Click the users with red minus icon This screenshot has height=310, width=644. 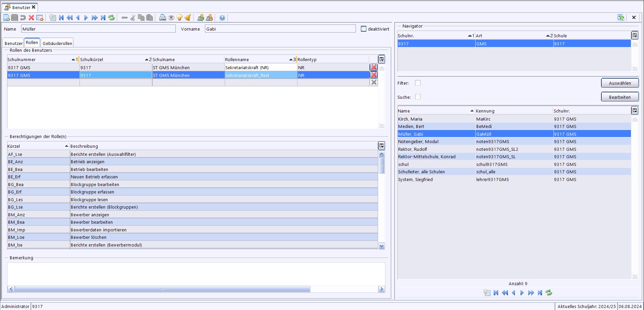point(209,18)
